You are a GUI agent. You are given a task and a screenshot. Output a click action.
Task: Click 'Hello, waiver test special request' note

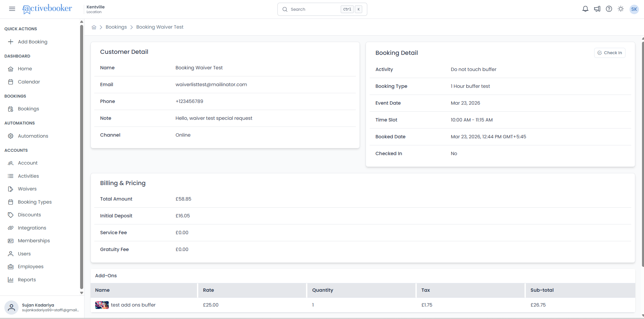[x=214, y=118]
